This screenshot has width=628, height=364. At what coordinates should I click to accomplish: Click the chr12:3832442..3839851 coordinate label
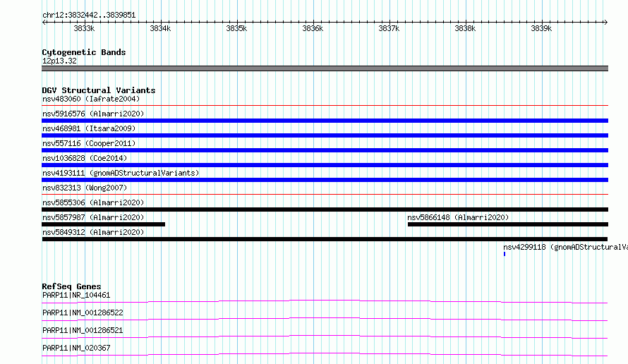tap(89, 16)
